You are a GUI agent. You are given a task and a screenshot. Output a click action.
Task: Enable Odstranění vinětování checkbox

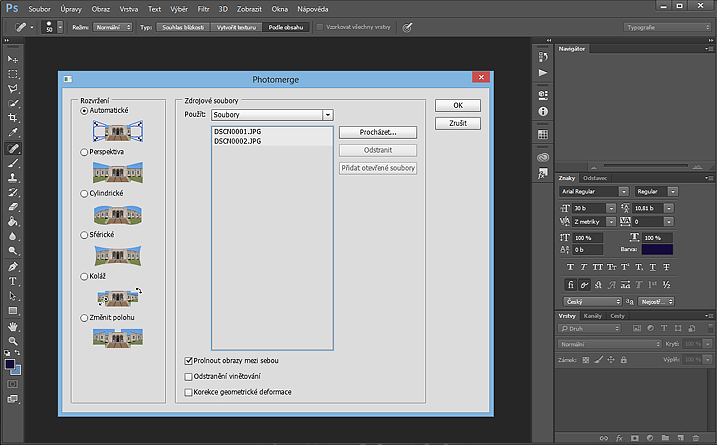click(188, 377)
